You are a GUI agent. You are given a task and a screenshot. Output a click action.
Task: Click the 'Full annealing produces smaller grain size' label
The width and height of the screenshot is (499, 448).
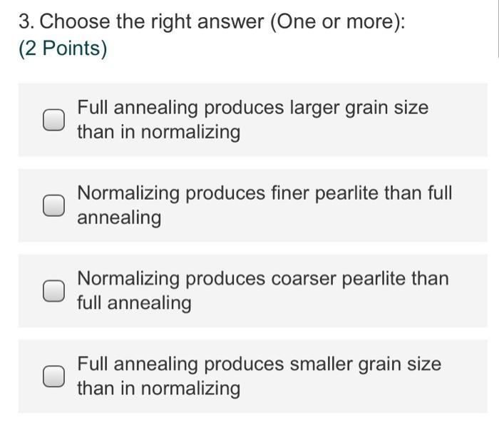coord(259,364)
